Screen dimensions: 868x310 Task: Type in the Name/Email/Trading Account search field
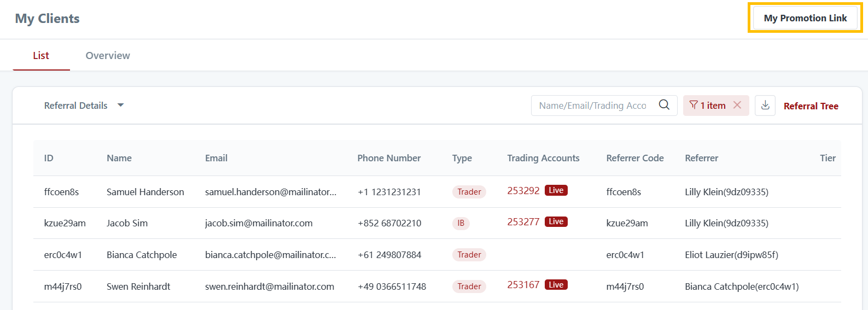click(593, 106)
